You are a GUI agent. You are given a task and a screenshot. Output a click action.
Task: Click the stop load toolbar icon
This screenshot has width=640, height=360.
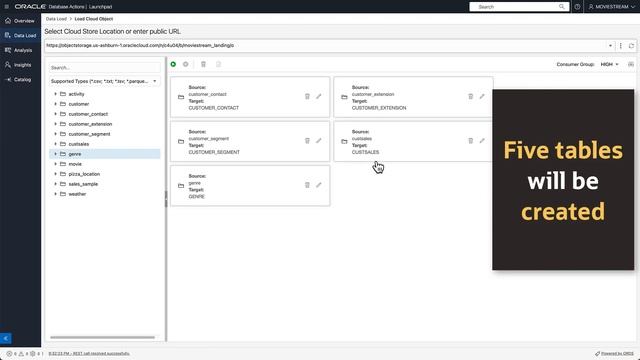[186, 64]
